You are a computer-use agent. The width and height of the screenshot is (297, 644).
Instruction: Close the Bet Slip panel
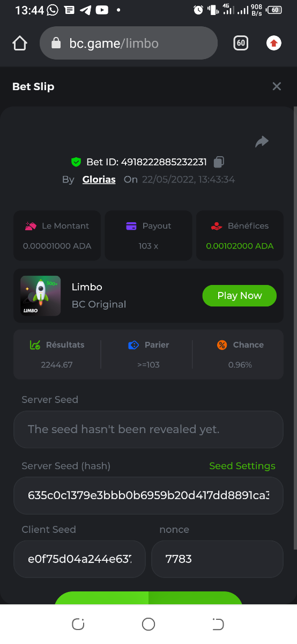pyautogui.click(x=277, y=86)
